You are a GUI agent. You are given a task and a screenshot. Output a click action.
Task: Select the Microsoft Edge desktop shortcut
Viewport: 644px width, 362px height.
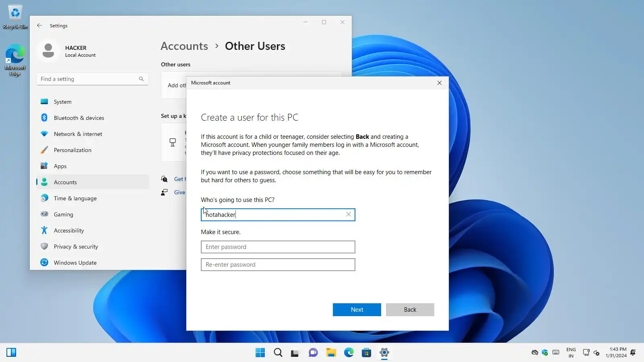[15, 60]
